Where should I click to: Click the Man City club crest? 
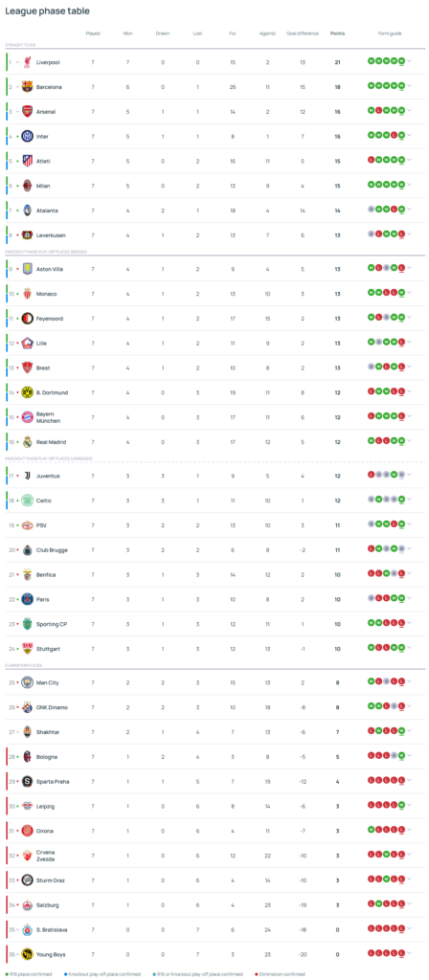[x=27, y=682]
